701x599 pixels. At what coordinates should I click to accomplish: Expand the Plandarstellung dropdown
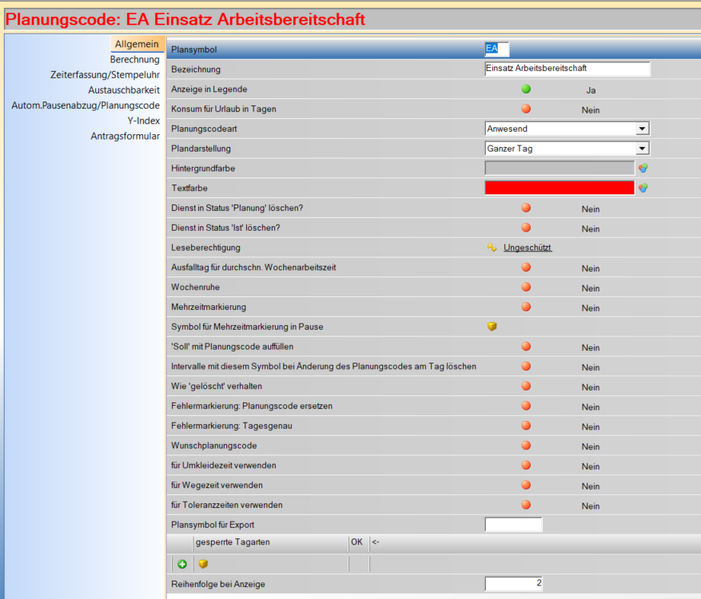click(x=642, y=149)
